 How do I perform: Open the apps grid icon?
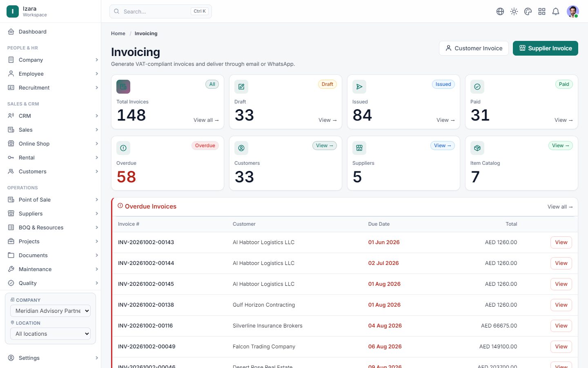point(542,11)
